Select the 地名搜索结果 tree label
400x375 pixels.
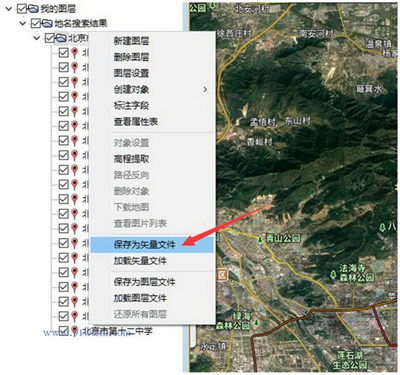click(81, 23)
